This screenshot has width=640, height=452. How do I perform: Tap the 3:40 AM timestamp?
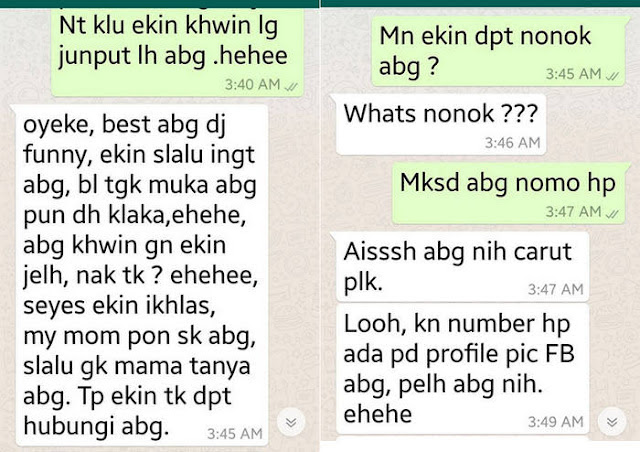(x=252, y=85)
